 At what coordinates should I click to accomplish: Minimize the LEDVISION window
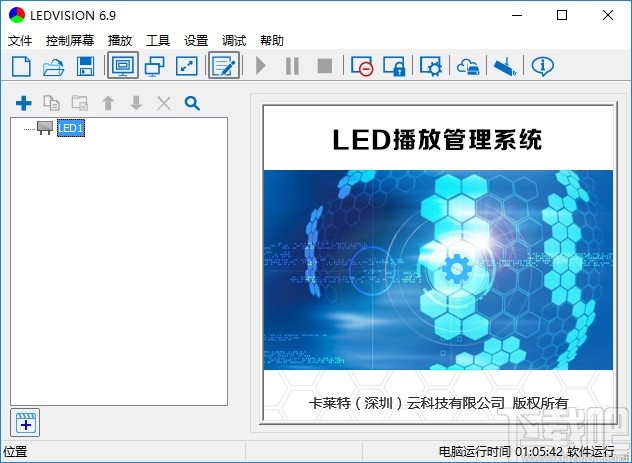(517, 15)
